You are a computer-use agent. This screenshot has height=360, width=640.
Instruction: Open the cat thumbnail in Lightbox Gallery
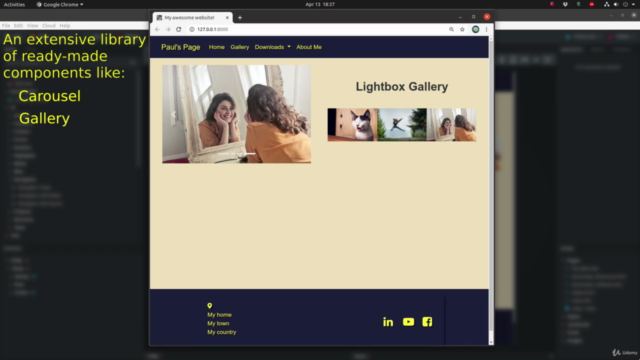[x=352, y=125]
